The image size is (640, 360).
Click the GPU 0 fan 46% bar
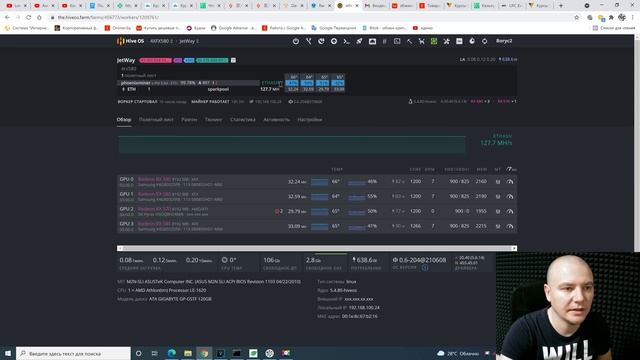tap(356, 182)
